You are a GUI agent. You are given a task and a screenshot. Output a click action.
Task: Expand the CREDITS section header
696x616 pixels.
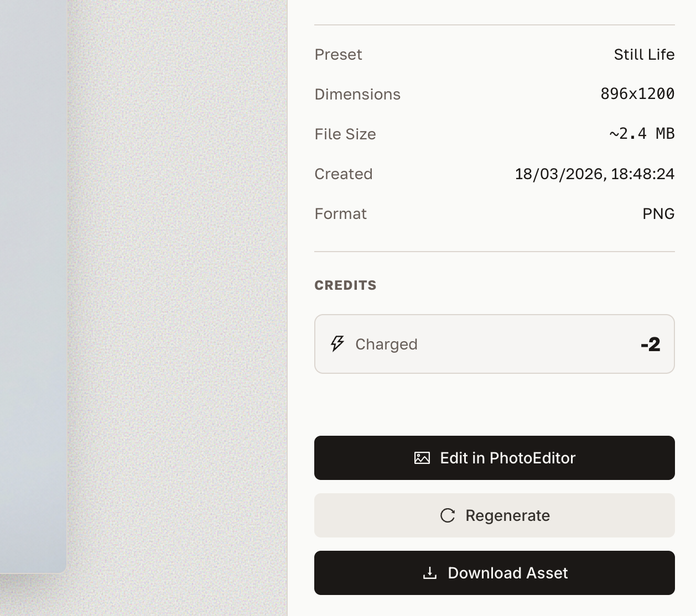pos(345,285)
